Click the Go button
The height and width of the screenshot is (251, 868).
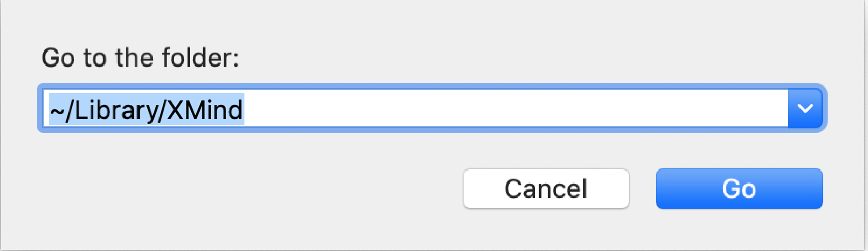(x=739, y=188)
